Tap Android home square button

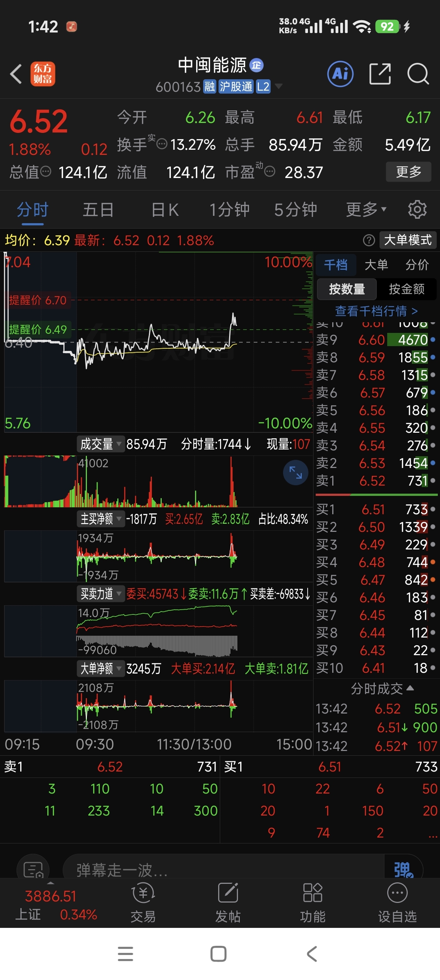(x=219, y=954)
